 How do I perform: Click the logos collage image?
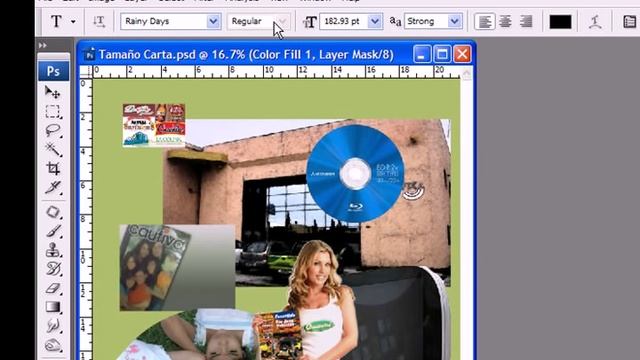[x=154, y=125]
